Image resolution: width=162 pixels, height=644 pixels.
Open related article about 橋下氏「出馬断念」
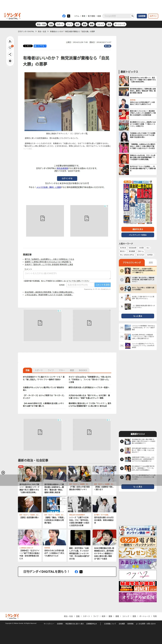click(49, 259)
